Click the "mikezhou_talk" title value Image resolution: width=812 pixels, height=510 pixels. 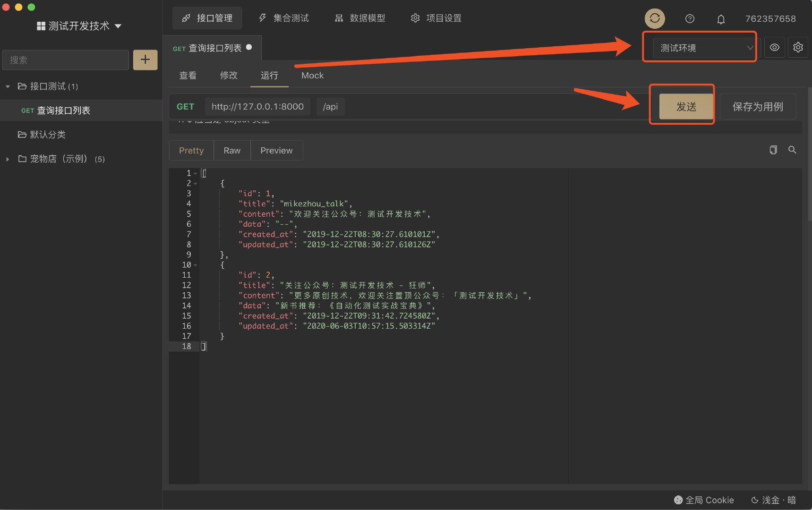coord(314,204)
